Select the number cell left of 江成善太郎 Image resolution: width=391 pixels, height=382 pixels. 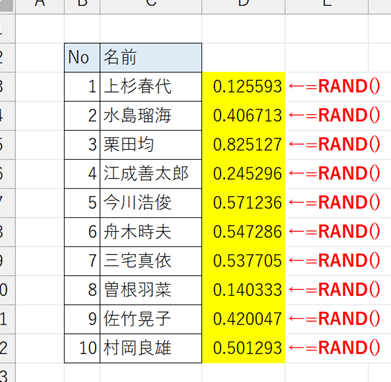click(82, 174)
